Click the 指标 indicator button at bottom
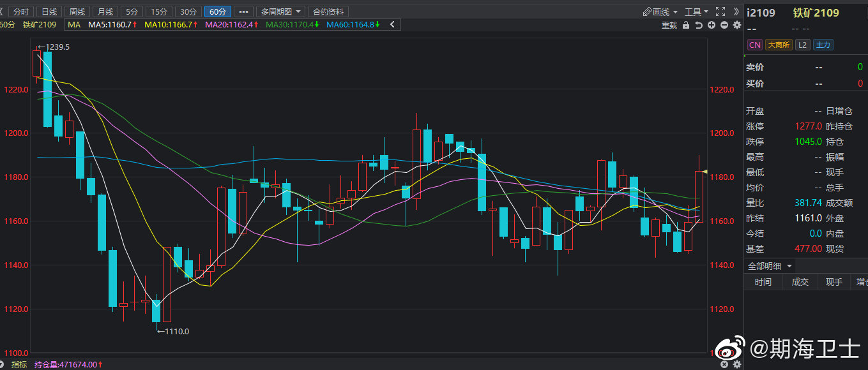Image resolution: width=868 pixels, height=370 pixels. click(19, 364)
